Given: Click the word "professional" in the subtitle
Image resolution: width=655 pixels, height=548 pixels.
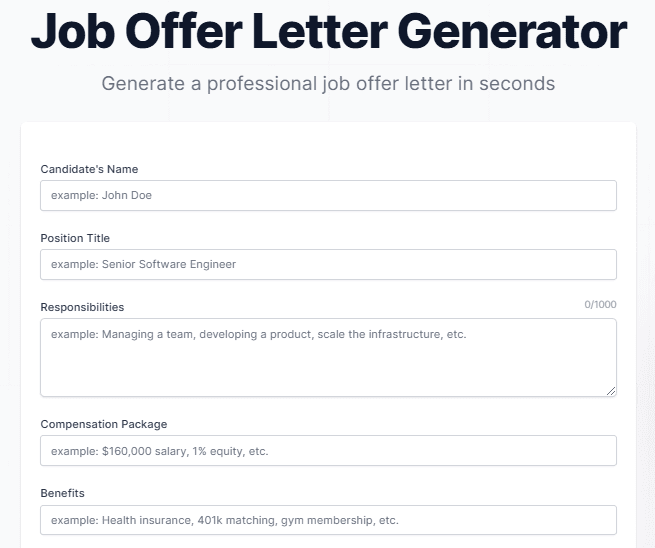Looking at the screenshot, I should [x=264, y=83].
